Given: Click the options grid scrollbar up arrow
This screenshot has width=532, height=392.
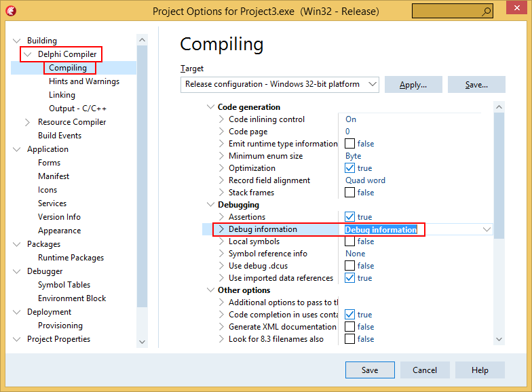Looking at the screenshot, I should 499,107.
